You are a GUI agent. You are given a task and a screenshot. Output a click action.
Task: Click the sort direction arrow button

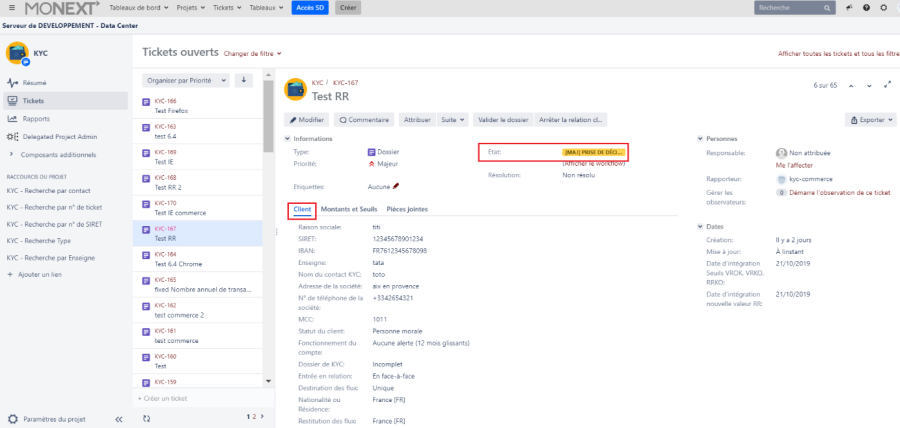[x=243, y=80]
